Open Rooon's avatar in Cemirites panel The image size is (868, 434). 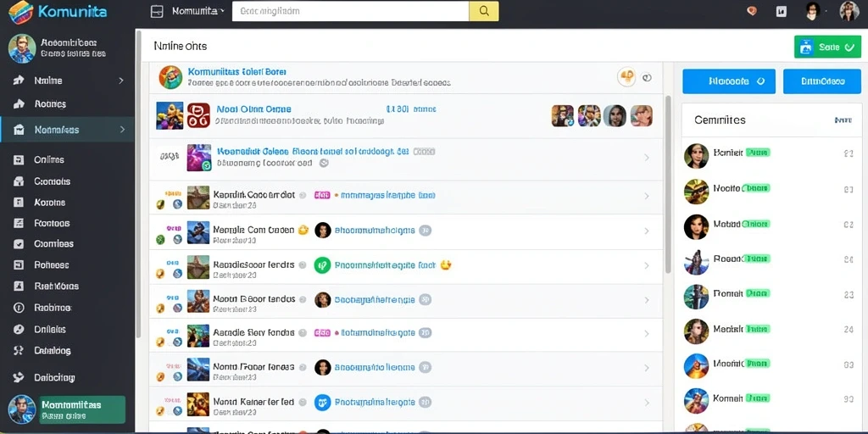click(x=697, y=262)
